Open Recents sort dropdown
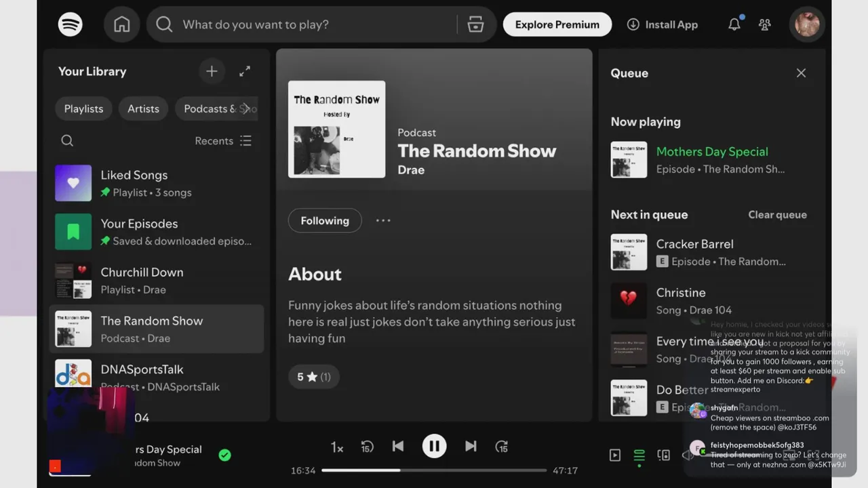Image resolution: width=868 pixels, height=488 pixels. pos(223,141)
